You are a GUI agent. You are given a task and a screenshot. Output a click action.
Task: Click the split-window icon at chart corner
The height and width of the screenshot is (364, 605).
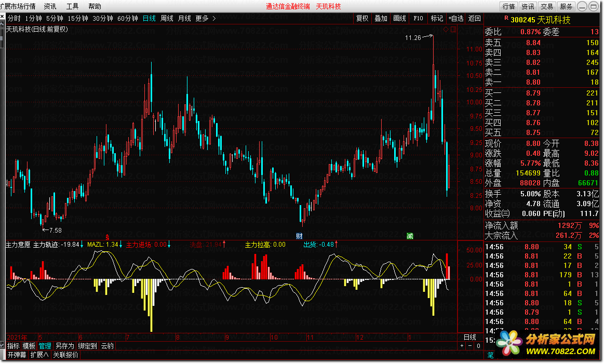click(453, 29)
